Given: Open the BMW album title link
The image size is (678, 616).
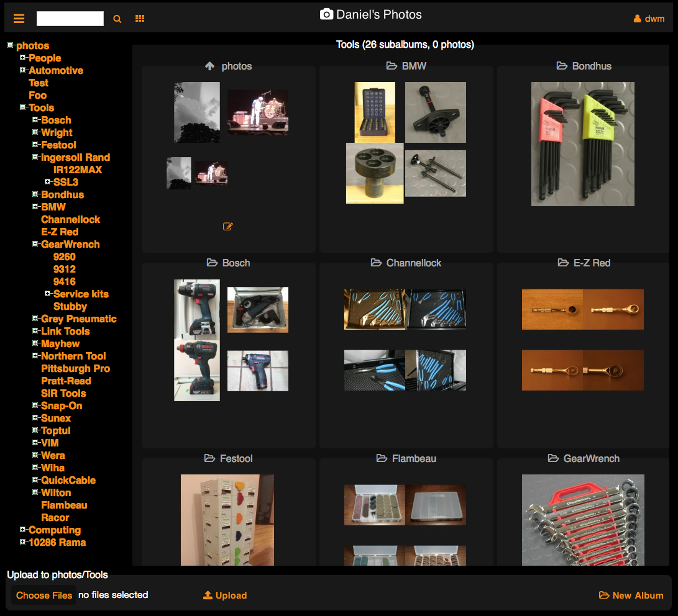Looking at the screenshot, I should tap(414, 66).
